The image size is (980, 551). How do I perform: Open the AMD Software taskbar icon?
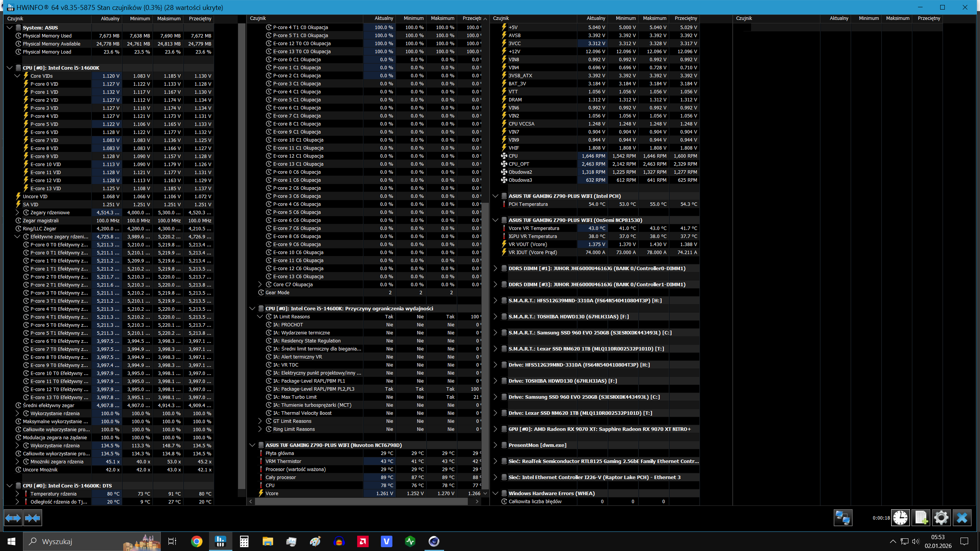(363, 541)
